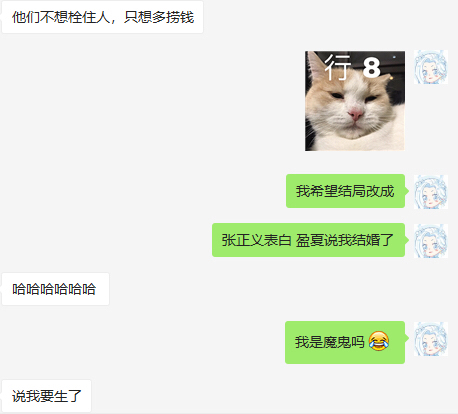Open profile avatar beside 张正义表白 message
Image resolution: width=458 pixels, height=414 pixels.
[431, 241]
